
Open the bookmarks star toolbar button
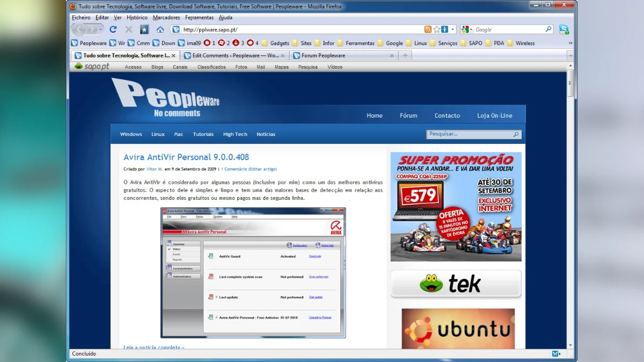coord(144,30)
